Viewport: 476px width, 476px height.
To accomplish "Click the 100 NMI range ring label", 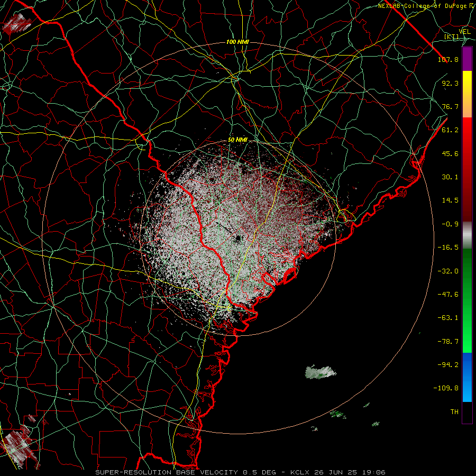I will [x=237, y=42].
